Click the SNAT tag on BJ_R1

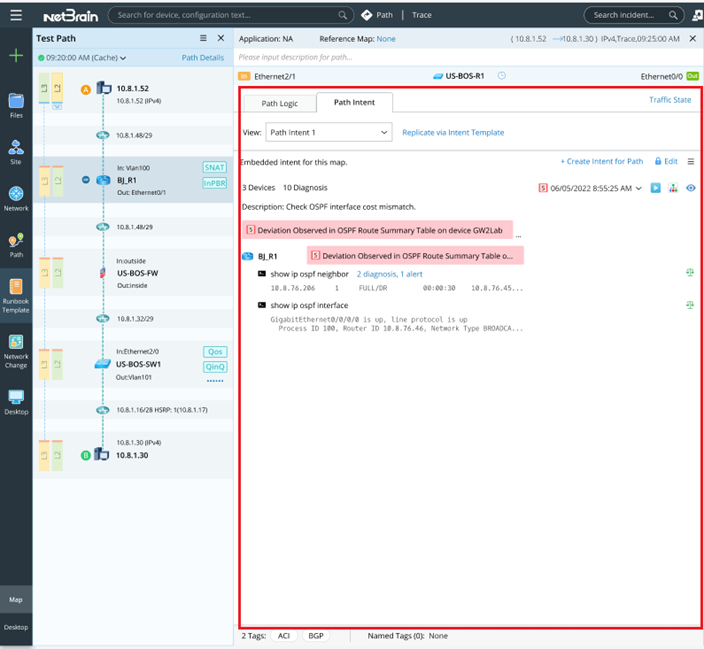point(215,168)
